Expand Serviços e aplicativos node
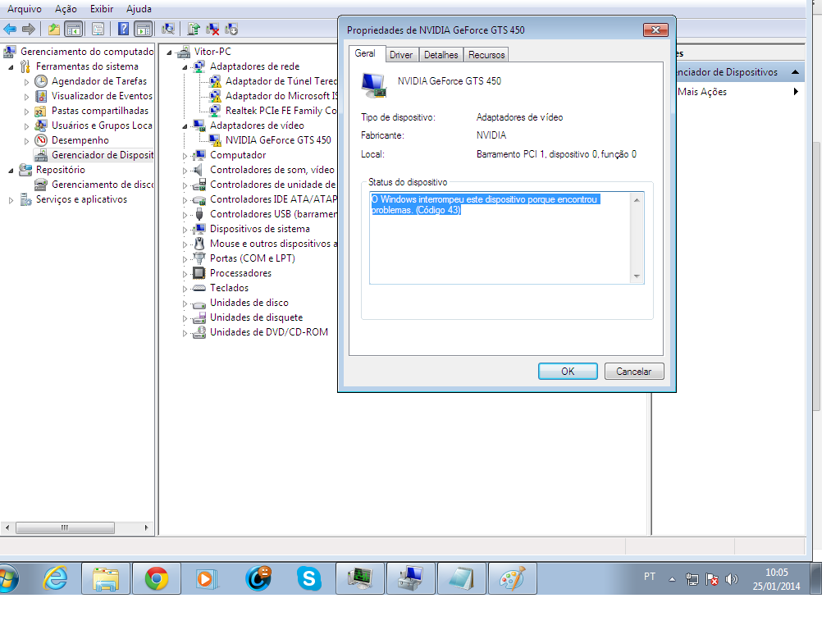Viewport: 840px width, 630px height. pos(11,200)
